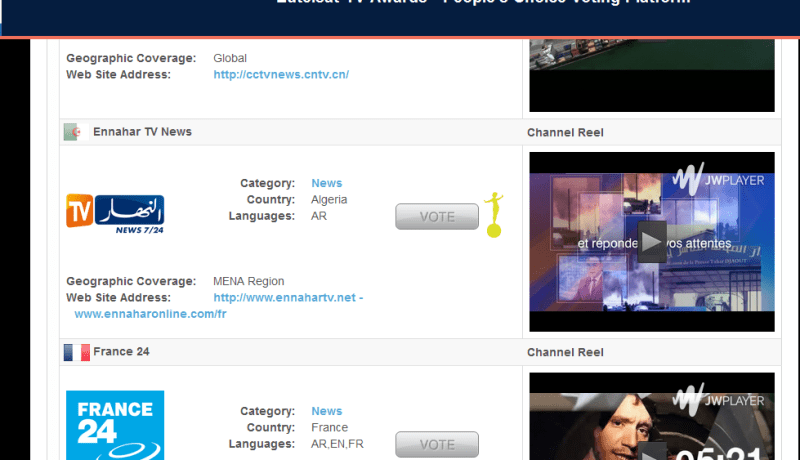Vote for Ennahar TV News
This screenshot has height=460, width=800.
tap(437, 217)
